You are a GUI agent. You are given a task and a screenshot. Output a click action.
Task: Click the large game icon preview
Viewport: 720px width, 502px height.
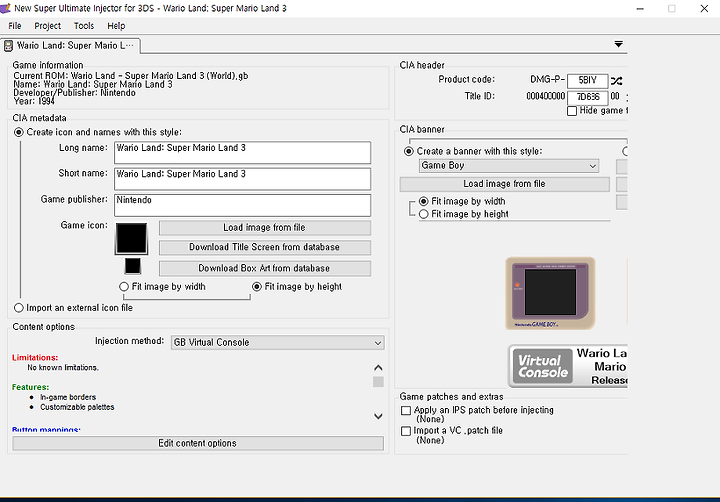131,238
